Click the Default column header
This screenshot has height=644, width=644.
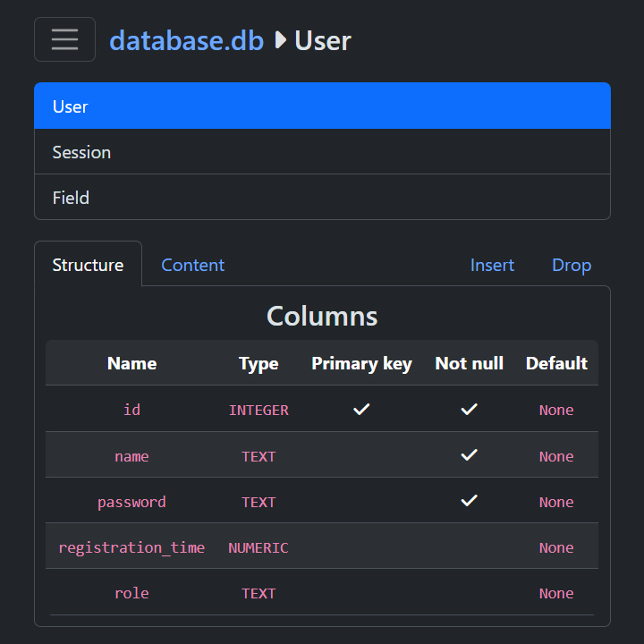pyautogui.click(x=556, y=363)
